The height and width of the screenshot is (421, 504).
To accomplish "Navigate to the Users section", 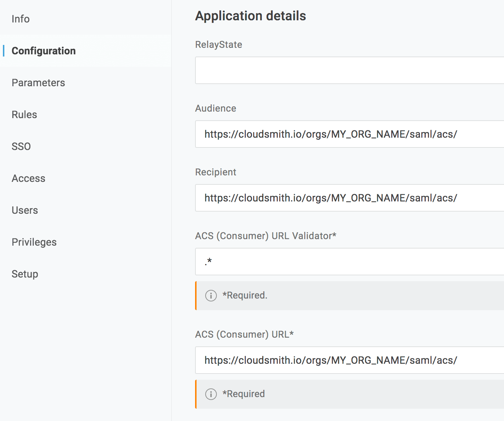I will tap(25, 210).
